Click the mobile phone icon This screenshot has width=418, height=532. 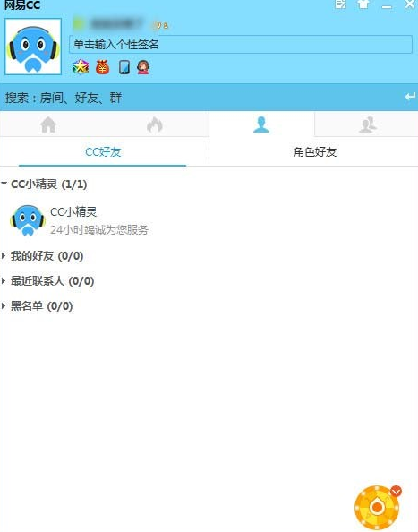124,67
